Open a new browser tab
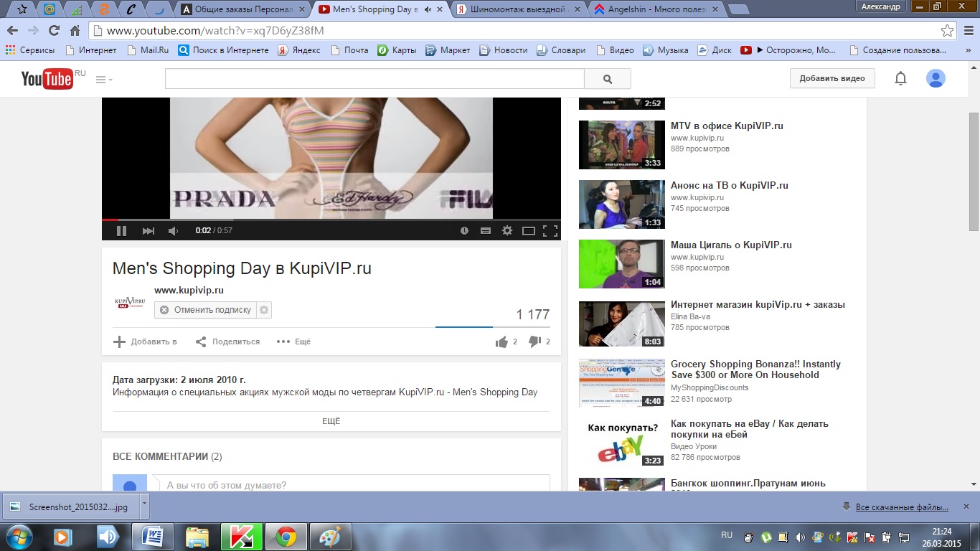This screenshot has width=980, height=551. 738,9
